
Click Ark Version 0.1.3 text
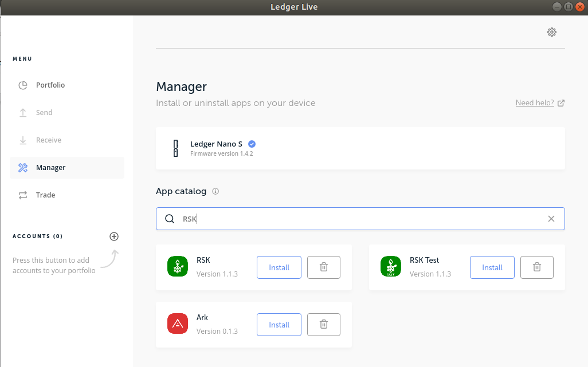click(217, 332)
